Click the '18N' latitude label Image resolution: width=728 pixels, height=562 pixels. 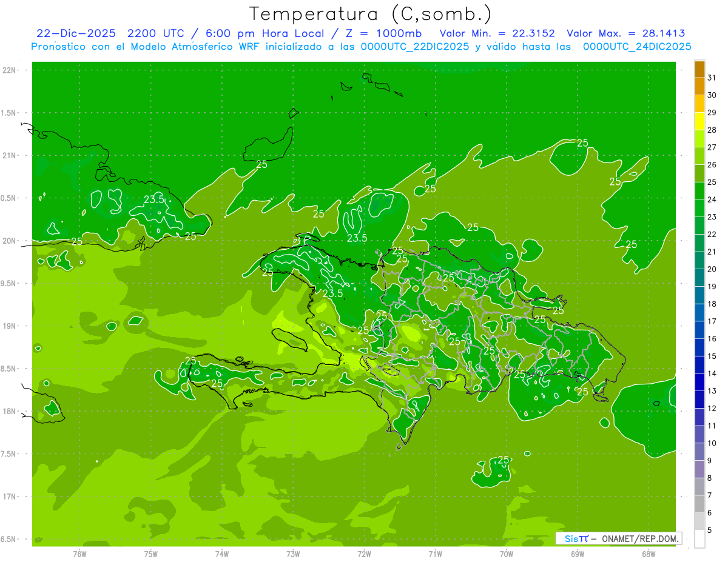coord(10,412)
